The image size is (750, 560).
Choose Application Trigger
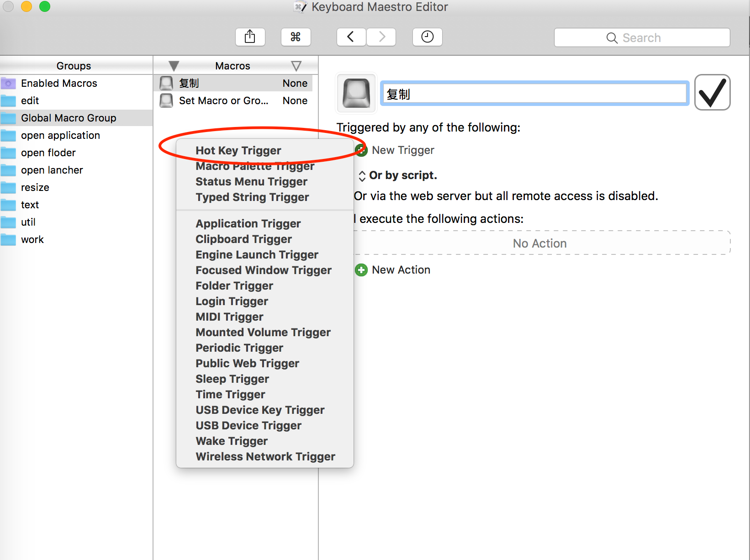click(265, 223)
